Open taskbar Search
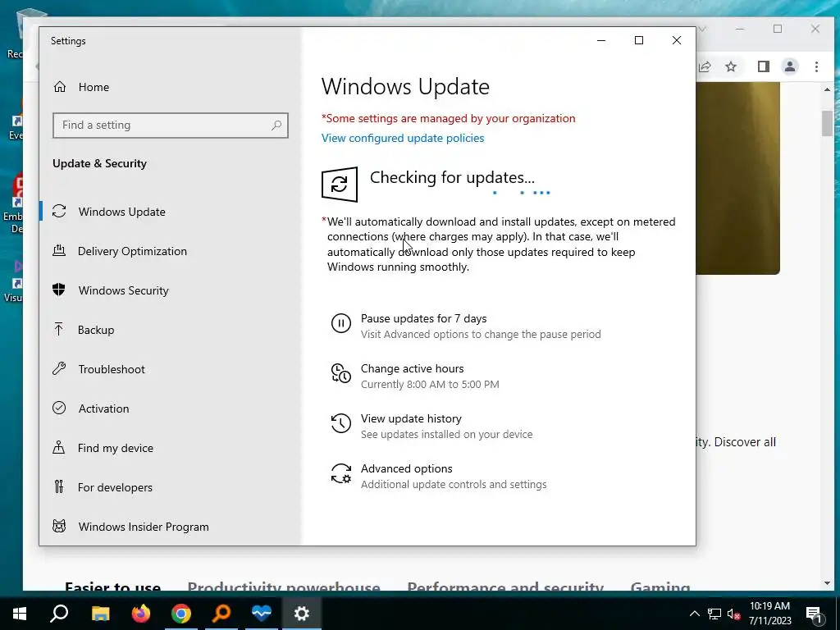This screenshot has width=840, height=630. point(59,614)
